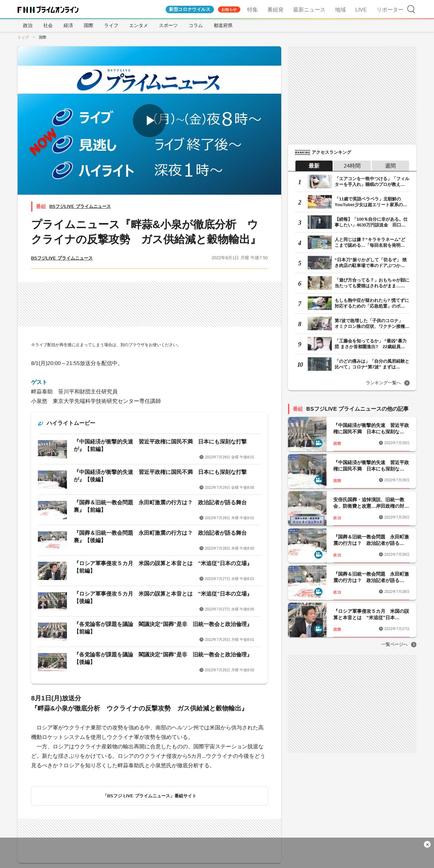This screenshot has height=868, width=434.
Task: Open first 中国経済が衝撃的失速 sidebar card
Action: (352, 434)
